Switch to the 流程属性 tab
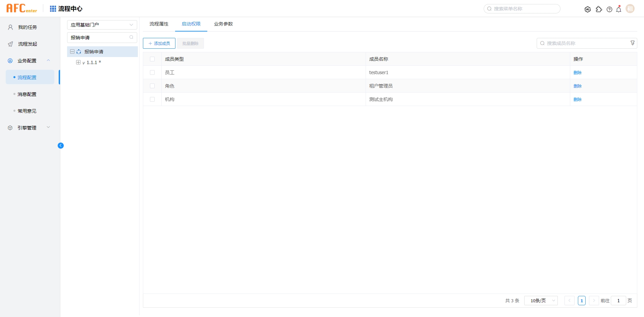644x317 pixels. coord(159,24)
